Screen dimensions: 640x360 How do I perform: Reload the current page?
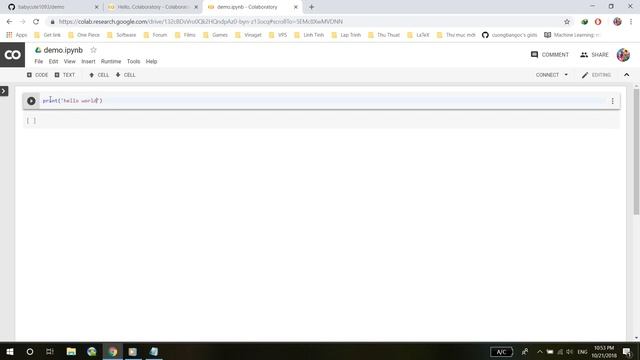[x=36, y=22]
